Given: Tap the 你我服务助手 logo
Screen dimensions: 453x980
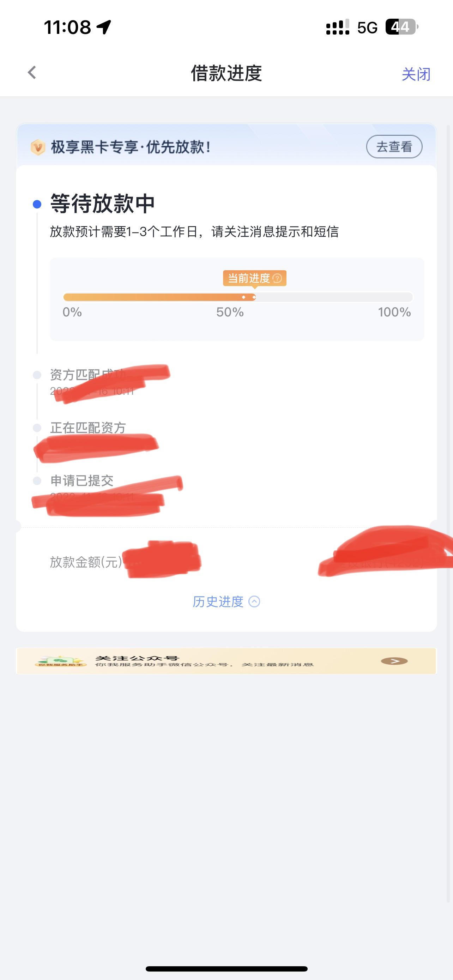Looking at the screenshot, I should pos(59,661).
